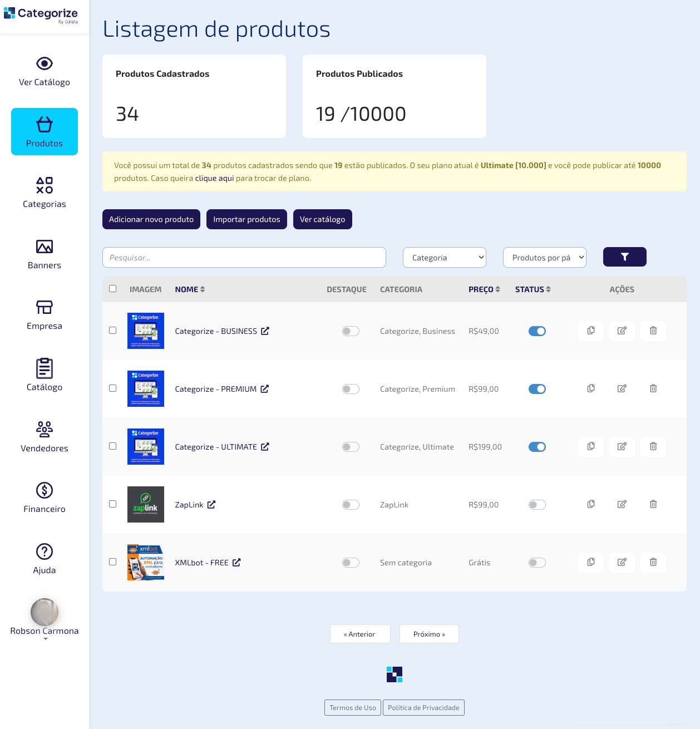Expand Robson Carmona user menu
This screenshot has width=700, height=729.
coord(45,619)
